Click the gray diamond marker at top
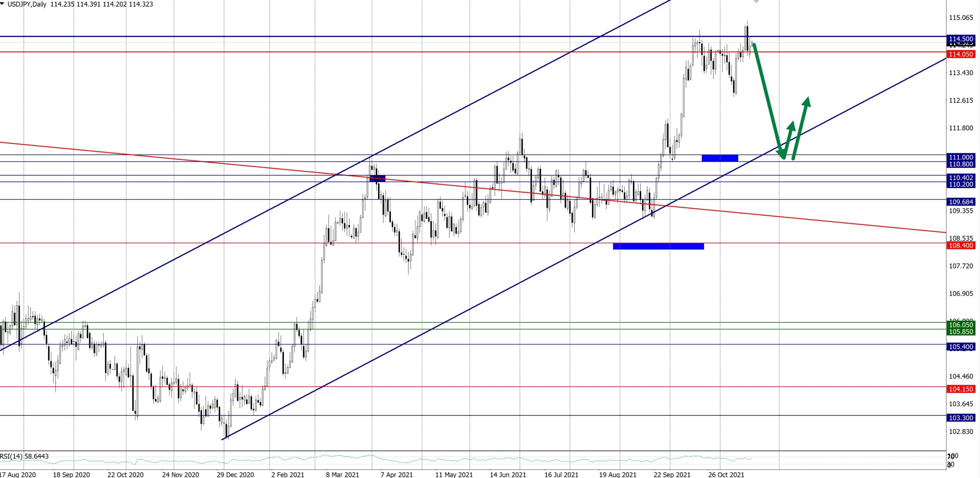 pos(756,2)
